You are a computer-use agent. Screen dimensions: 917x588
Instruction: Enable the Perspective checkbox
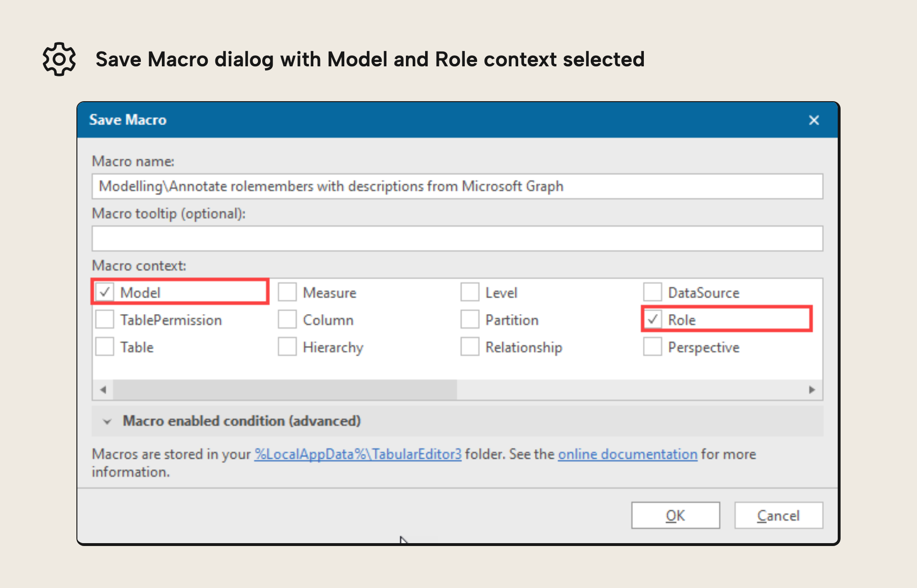coord(652,346)
